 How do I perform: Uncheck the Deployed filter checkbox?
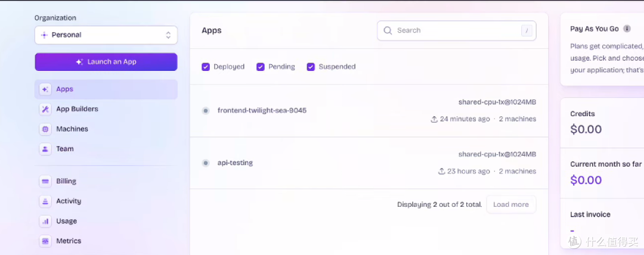tap(206, 67)
